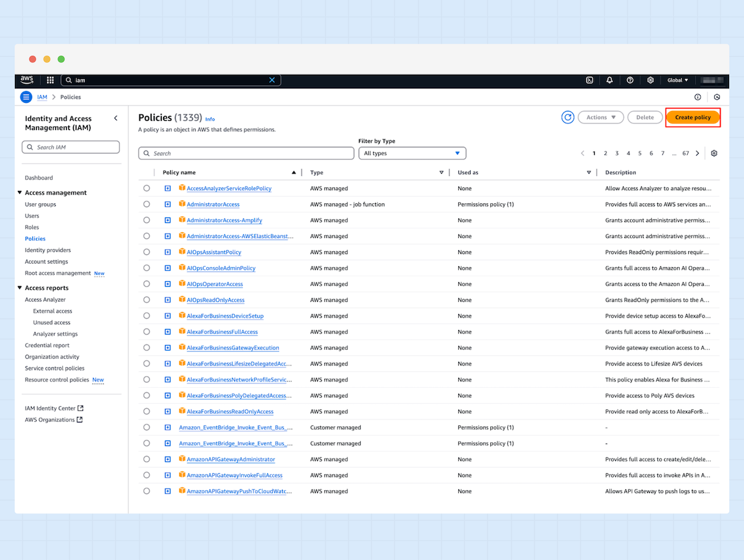Select the AlexaForBusinessDeviceSetup radio button

coord(146,315)
